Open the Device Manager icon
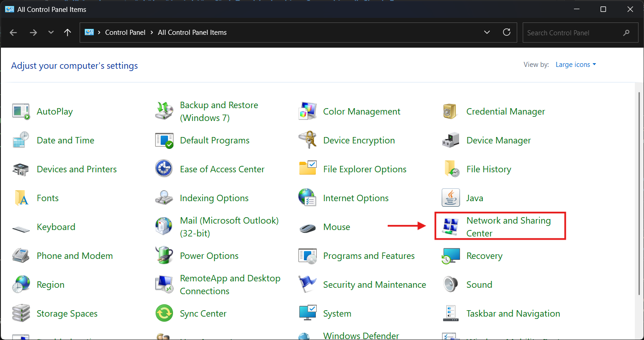The width and height of the screenshot is (644, 340). [x=450, y=140]
